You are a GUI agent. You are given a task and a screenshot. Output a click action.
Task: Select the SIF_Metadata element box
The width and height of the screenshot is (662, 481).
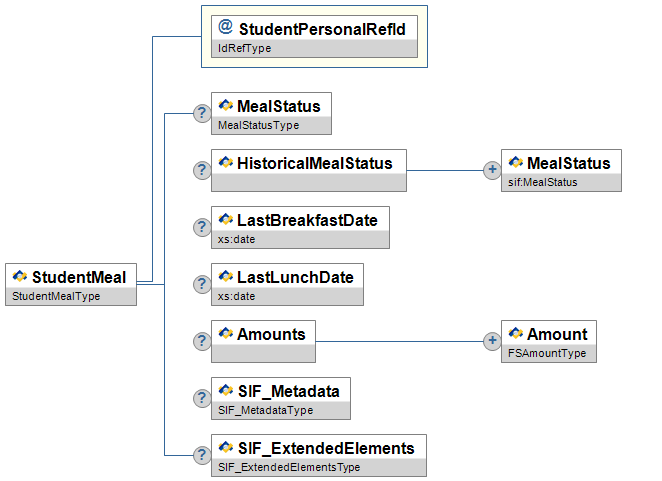click(x=287, y=391)
